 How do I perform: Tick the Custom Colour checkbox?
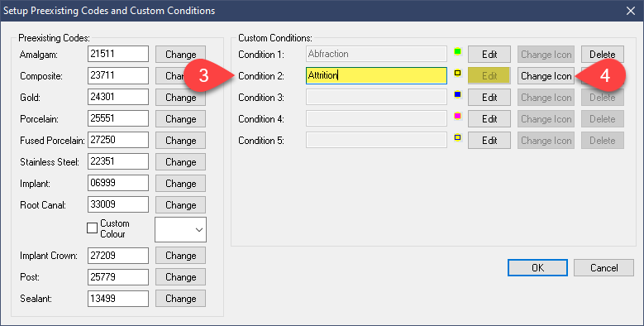(93, 228)
